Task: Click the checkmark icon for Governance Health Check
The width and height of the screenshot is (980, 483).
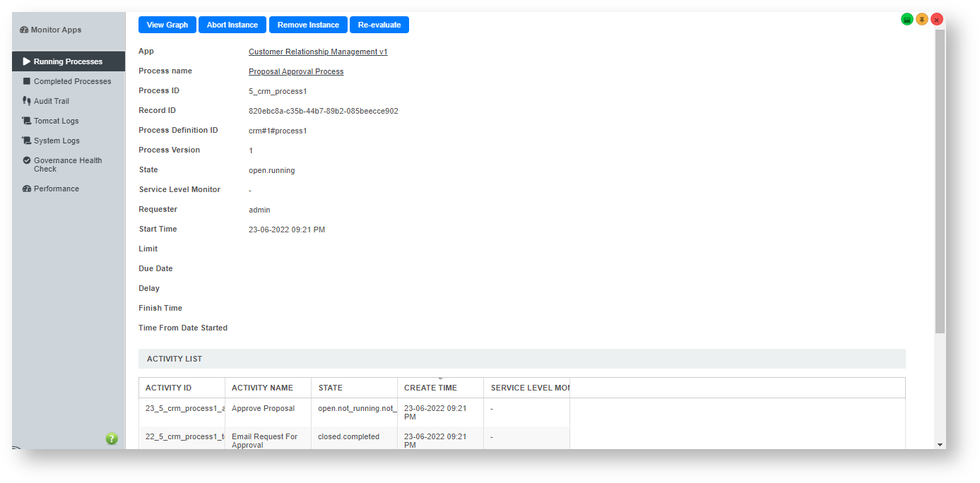Action: tap(27, 160)
